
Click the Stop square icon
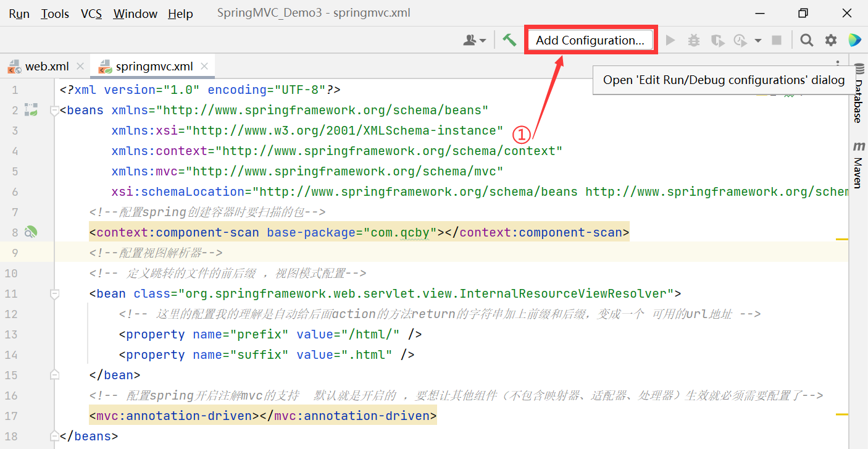point(775,40)
